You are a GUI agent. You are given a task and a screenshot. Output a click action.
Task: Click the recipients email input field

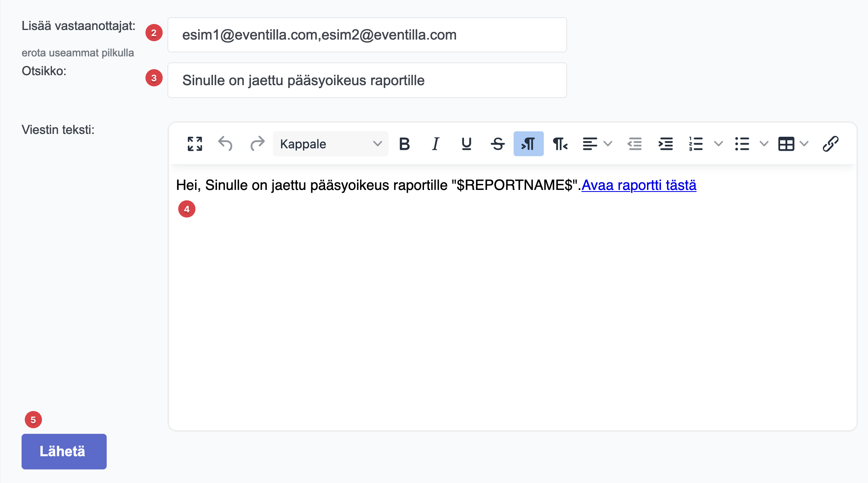click(367, 35)
